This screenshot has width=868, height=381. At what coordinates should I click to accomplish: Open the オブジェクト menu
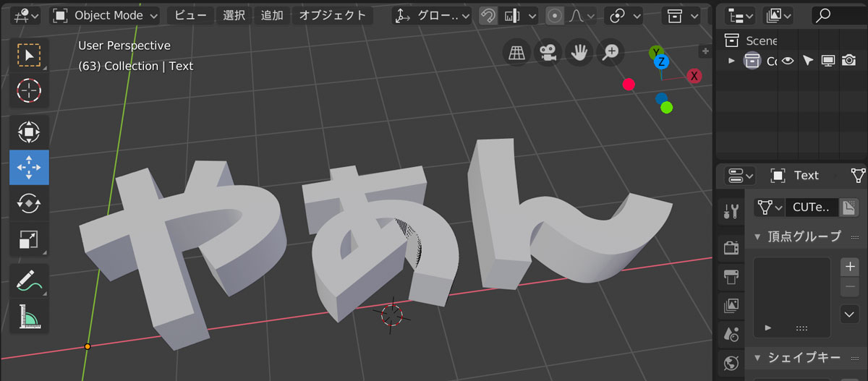click(333, 15)
